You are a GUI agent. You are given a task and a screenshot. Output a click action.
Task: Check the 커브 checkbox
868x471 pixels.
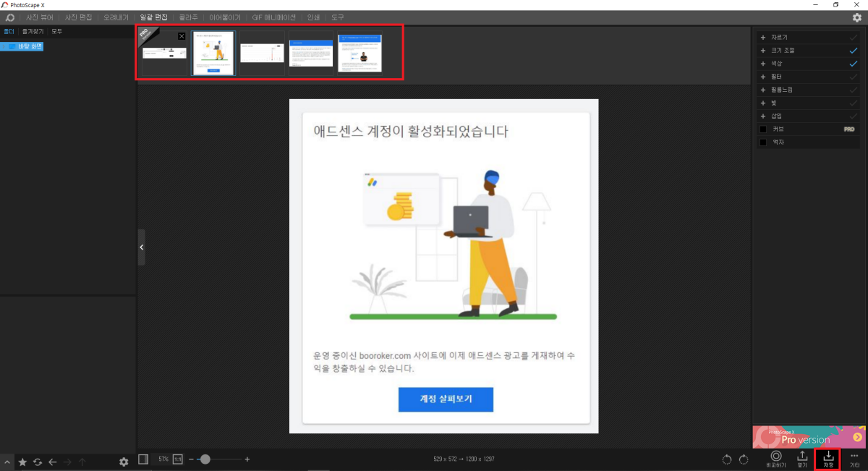pos(763,130)
